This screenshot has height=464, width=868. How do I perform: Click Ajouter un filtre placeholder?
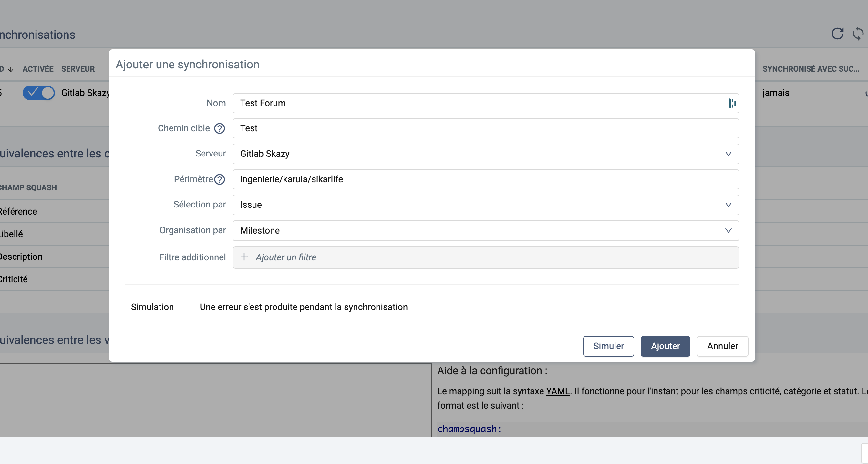(x=286, y=257)
